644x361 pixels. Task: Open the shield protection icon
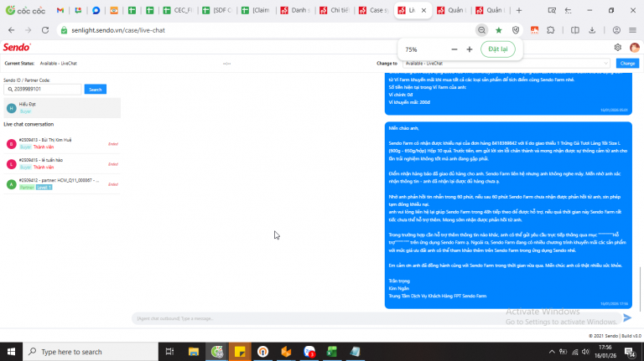(516, 30)
